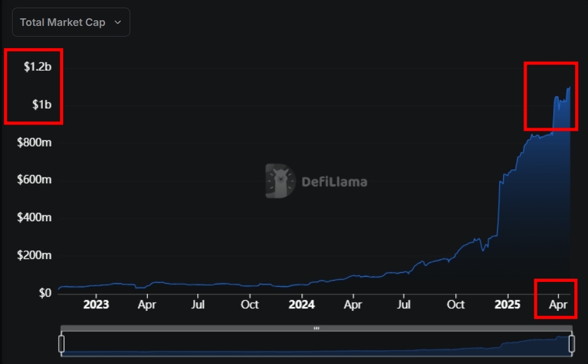The height and width of the screenshot is (364, 588).
Task: Click the $400m y-axis label
Action: tap(34, 217)
